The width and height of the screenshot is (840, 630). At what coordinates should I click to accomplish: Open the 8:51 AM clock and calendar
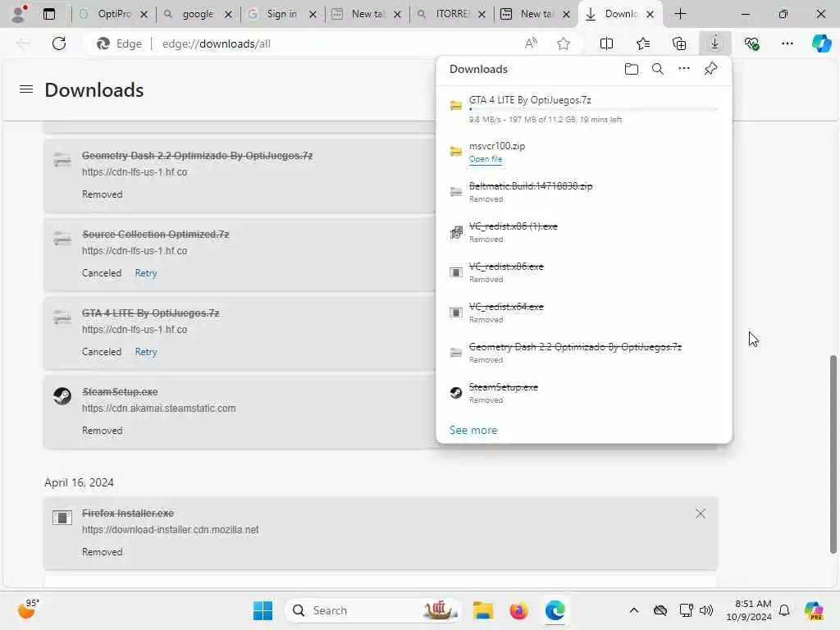click(749, 610)
